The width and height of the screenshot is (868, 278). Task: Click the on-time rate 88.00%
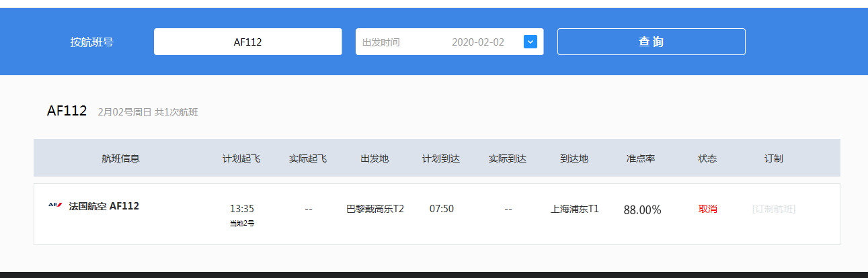[642, 210]
